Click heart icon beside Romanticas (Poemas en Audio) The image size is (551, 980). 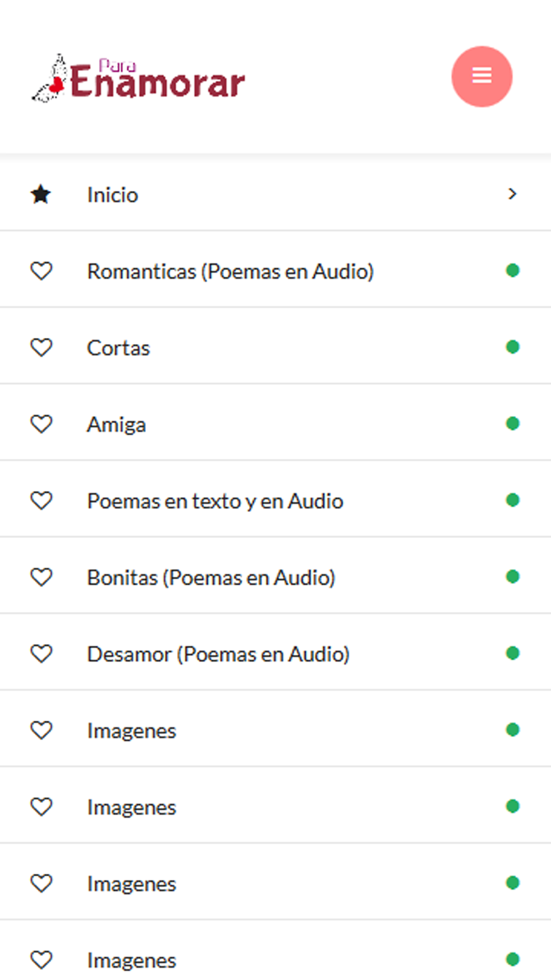coord(41,271)
